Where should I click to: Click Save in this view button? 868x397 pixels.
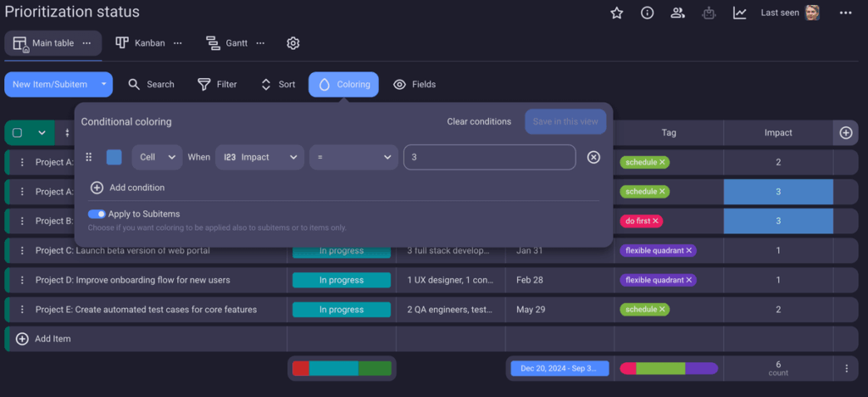(565, 121)
